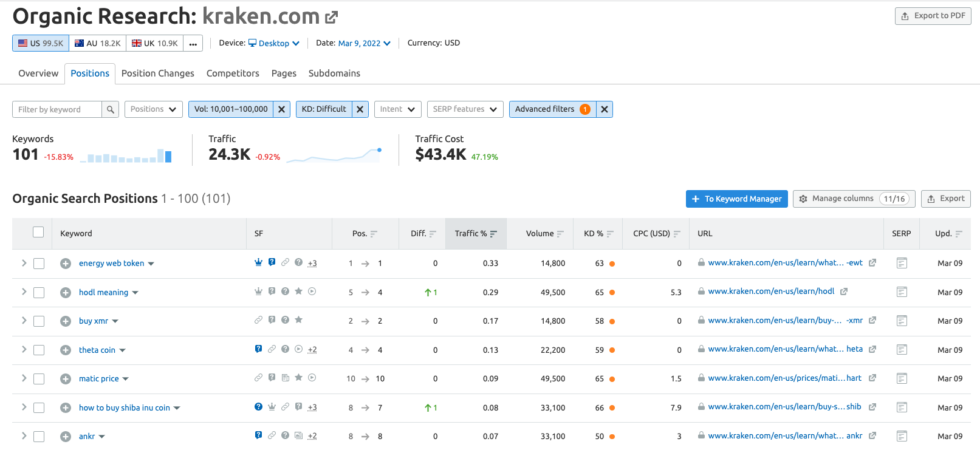Open buy xmr URL external link icon
Screen dimensions: 980x450
[872, 321]
